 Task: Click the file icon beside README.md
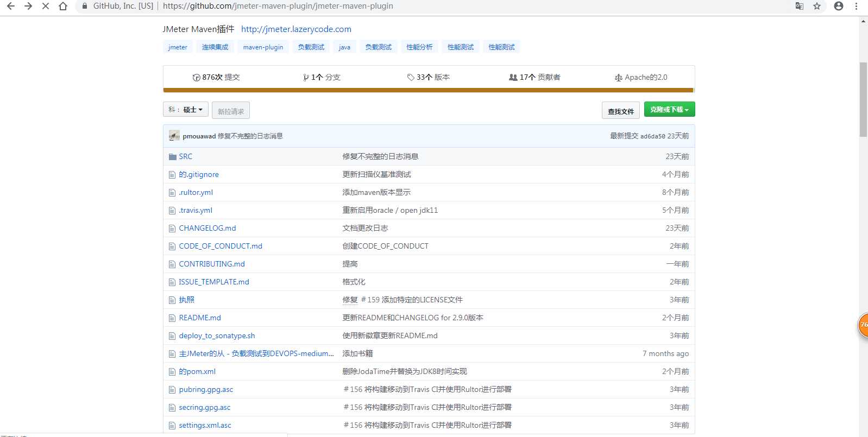coord(172,318)
